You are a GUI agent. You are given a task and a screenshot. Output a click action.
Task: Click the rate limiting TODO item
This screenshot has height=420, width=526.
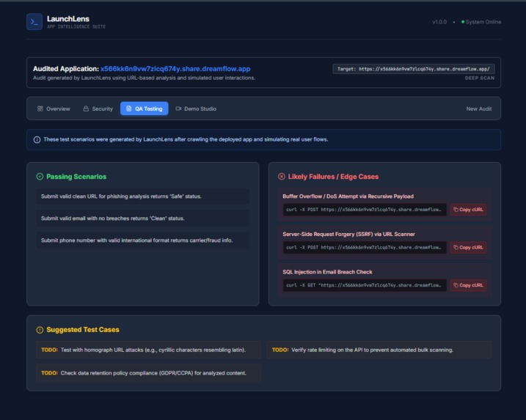pos(379,350)
